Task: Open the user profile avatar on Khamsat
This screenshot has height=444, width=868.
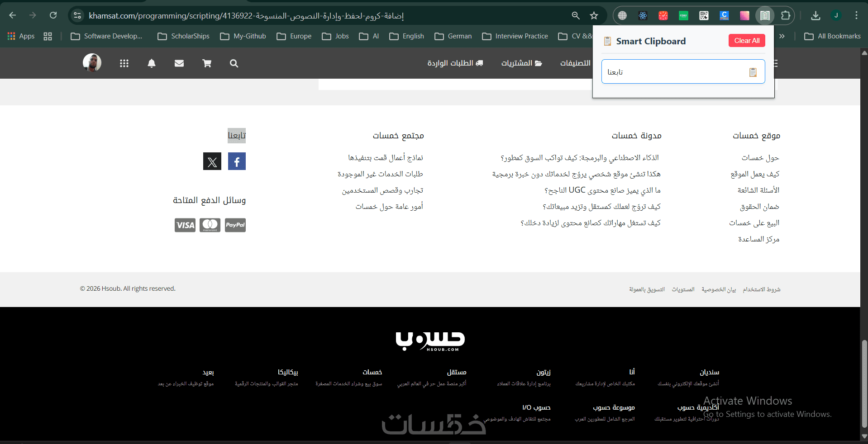Action: pos(92,63)
